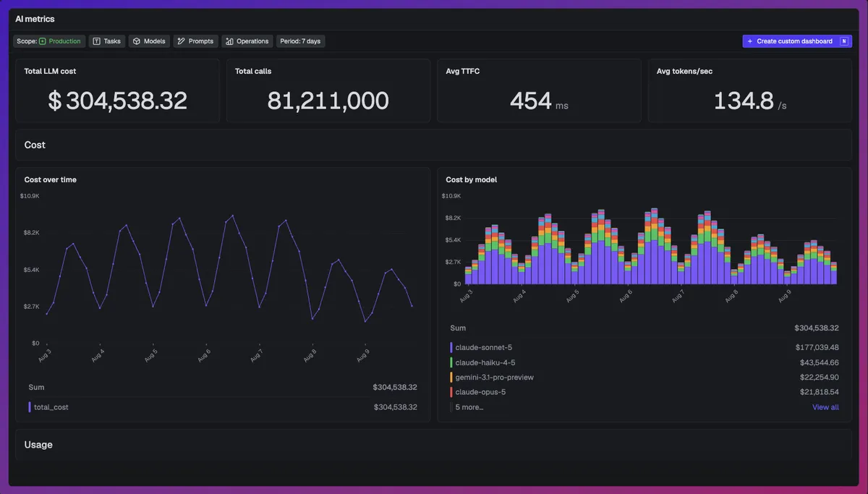This screenshot has height=494, width=868.
Task: Filter metrics by Tasks
Action: tap(107, 41)
